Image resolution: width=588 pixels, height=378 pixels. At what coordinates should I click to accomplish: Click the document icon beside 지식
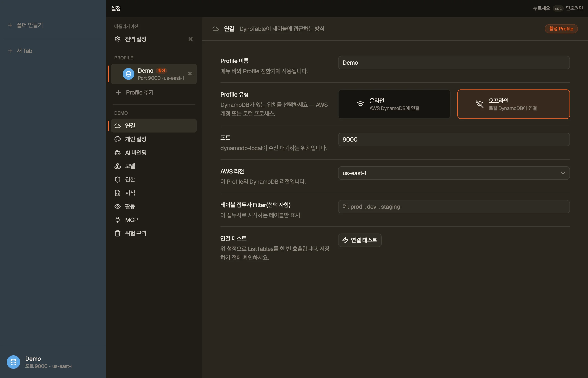click(118, 193)
